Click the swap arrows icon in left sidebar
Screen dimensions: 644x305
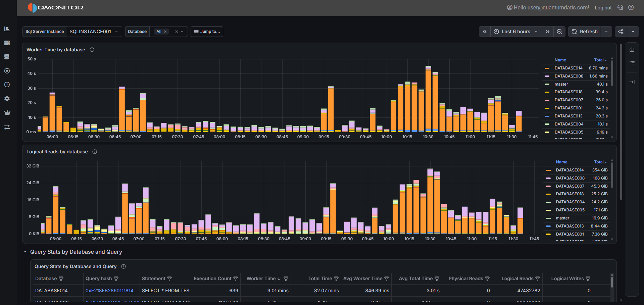point(7,127)
